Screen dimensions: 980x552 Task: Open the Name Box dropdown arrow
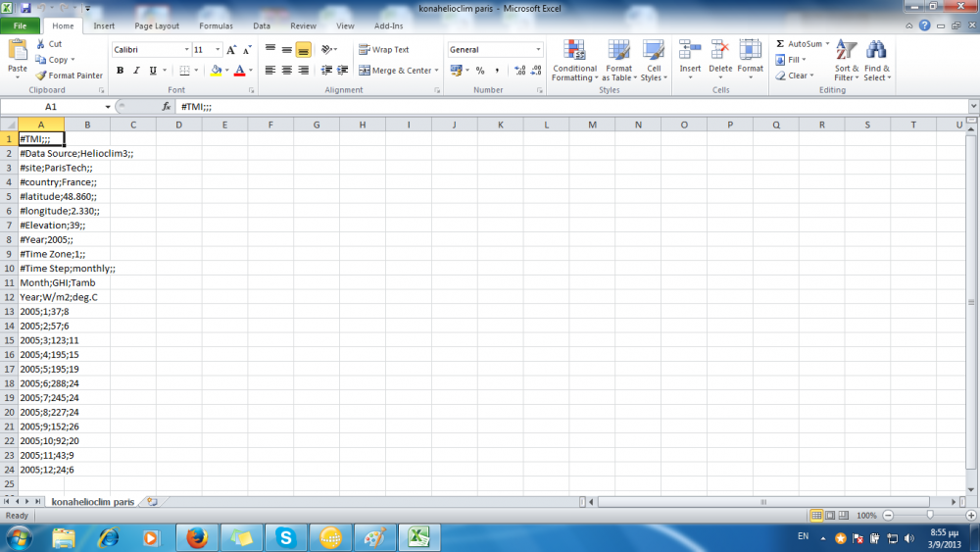coord(108,106)
